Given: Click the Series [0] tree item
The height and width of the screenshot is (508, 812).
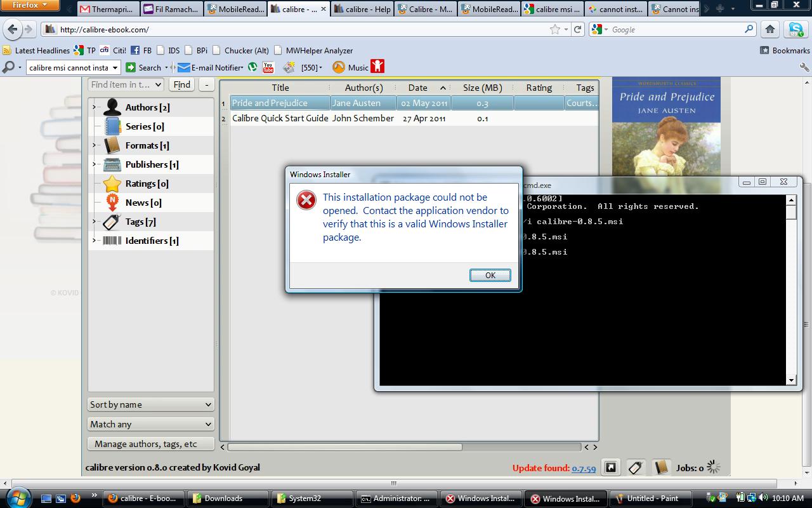Looking at the screenshot, I should click(145, 126).
